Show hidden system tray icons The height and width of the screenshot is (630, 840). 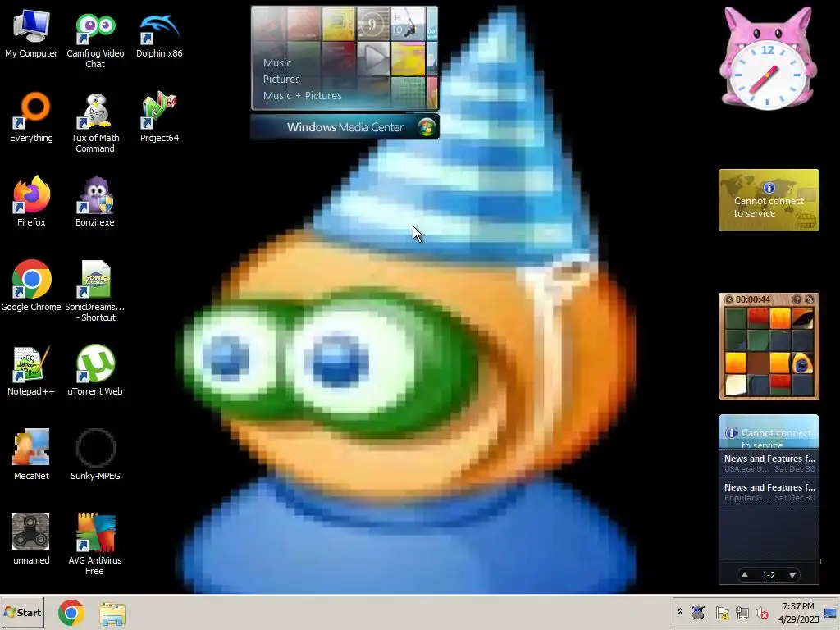[x=680, y=612]
